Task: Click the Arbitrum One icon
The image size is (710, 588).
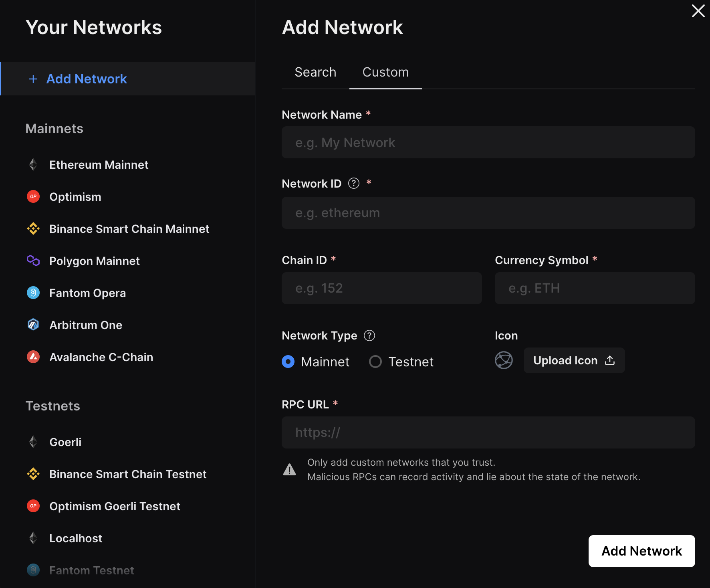Action: coord(33,325)
